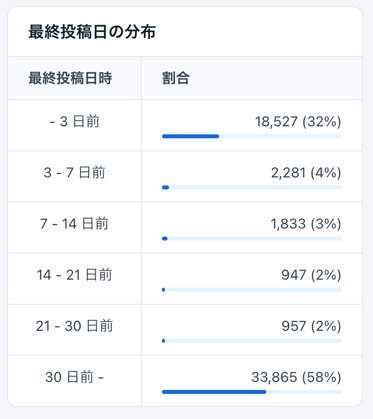Click the - 3 日前 row label
The image size is (373, 419).
coord(74,121)
